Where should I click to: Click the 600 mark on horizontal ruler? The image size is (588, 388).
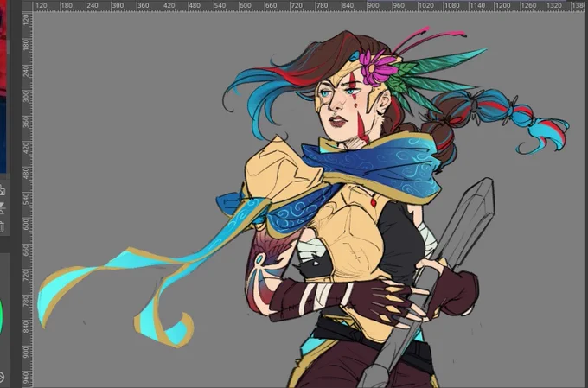pyautogui.click(x=245, y=6)
